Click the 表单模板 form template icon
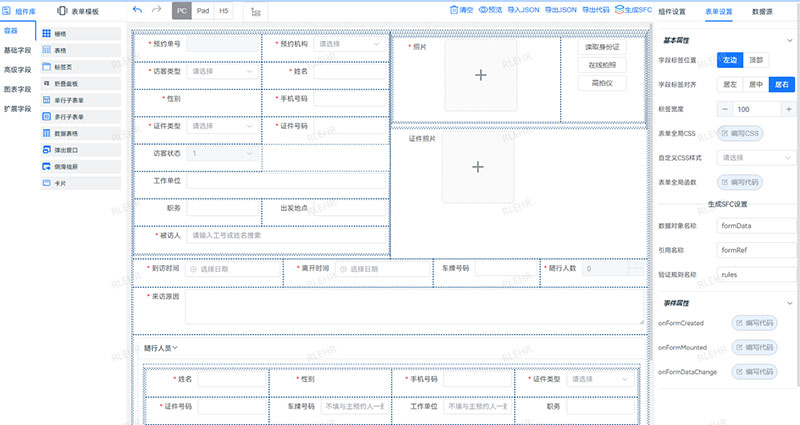 (x=62, y=11)
